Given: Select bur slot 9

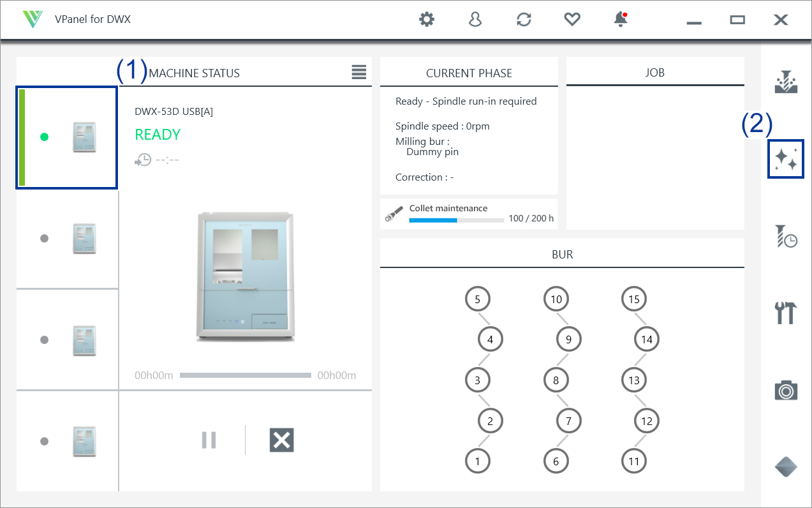Looking at the screenshot, I should tap(569, 340).
